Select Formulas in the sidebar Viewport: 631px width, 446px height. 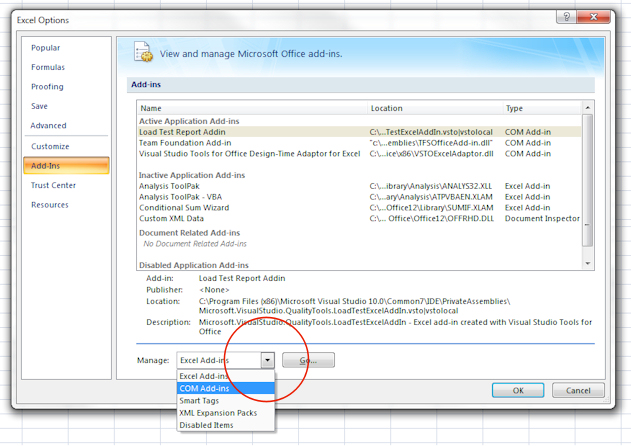(x=48, y=67)
